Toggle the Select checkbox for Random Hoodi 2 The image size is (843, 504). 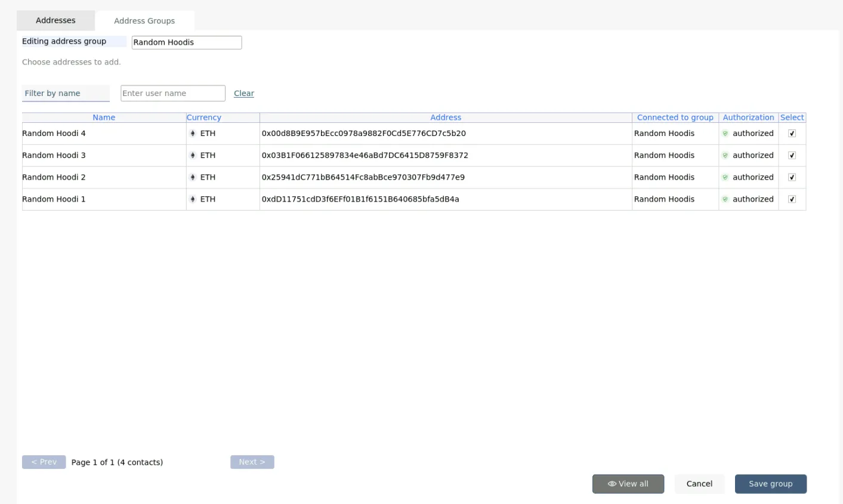(x=792, y=178)
